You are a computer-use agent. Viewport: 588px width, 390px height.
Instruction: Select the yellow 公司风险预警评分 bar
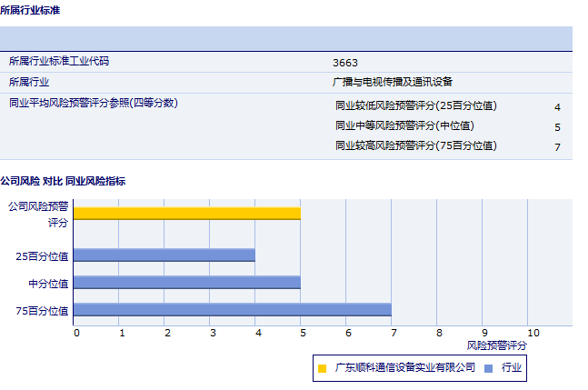[187, 214]
